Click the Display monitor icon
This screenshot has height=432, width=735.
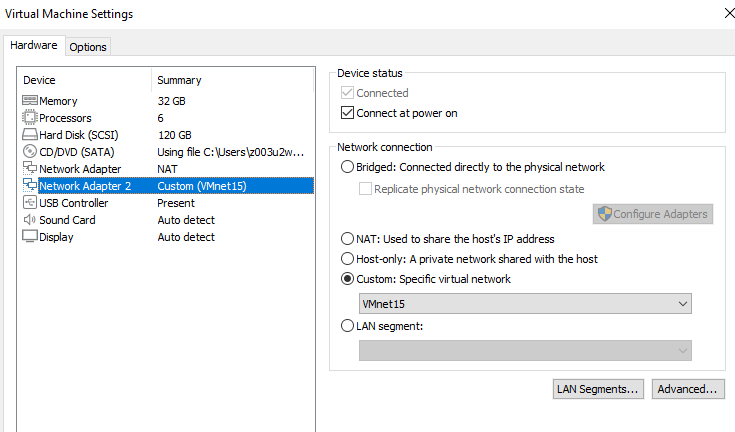coord(29,237)
